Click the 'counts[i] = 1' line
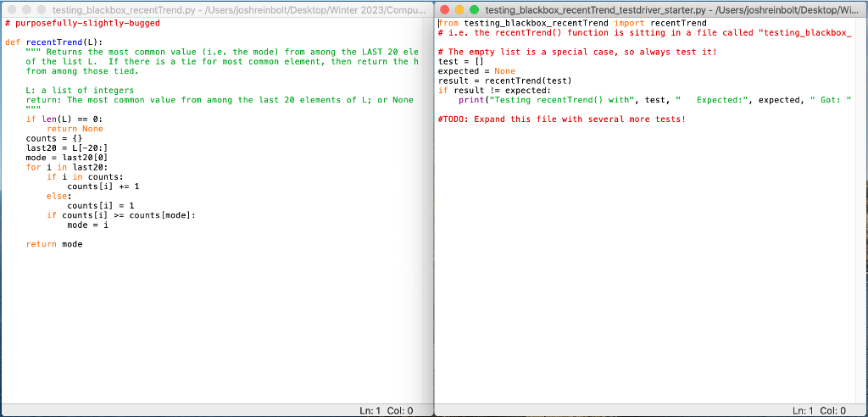Viewport: 868px width, 417px height. click(101, 205)
